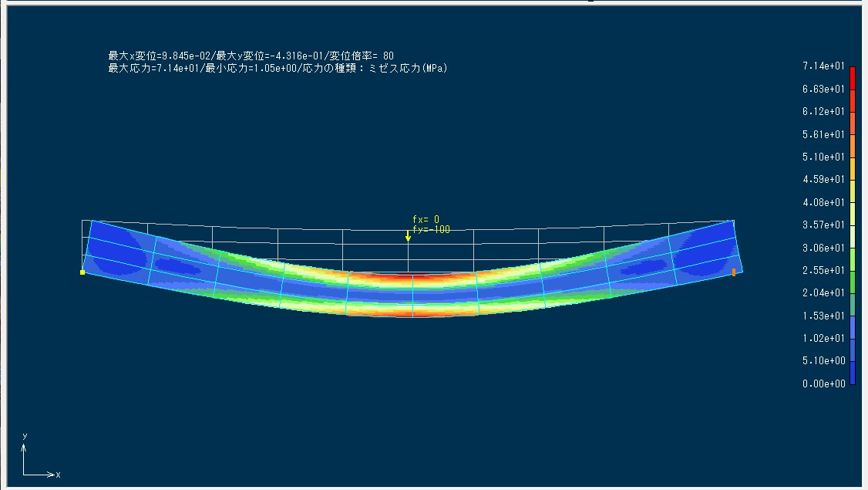Click the '最小応力=1.05e+00' text
This screenshot has height=490, width=868.
tap(251, 68)
